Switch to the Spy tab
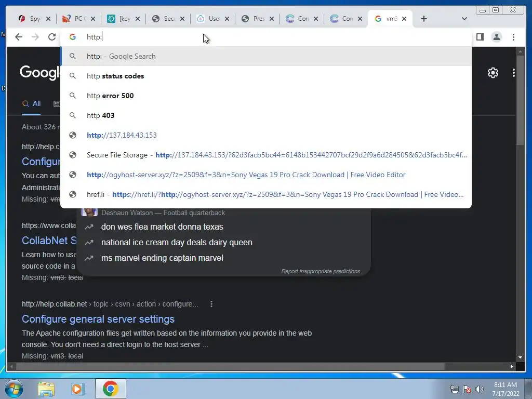The width and height of the screenshot is (532, 399). 30,19
